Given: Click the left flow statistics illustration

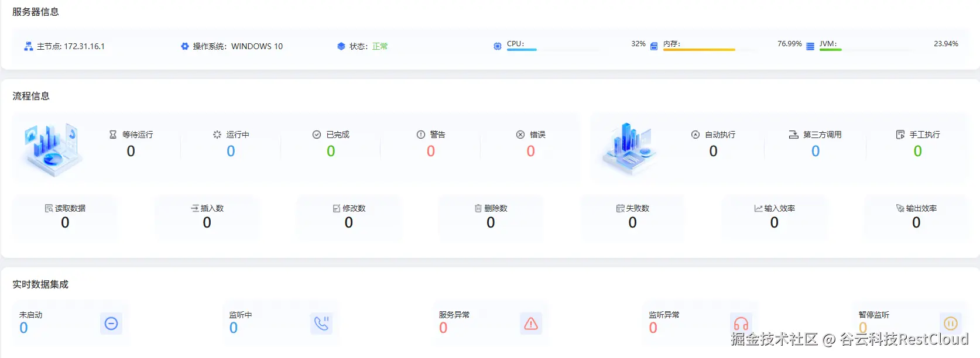Looking at the screenshot, I should coord(53,150).
